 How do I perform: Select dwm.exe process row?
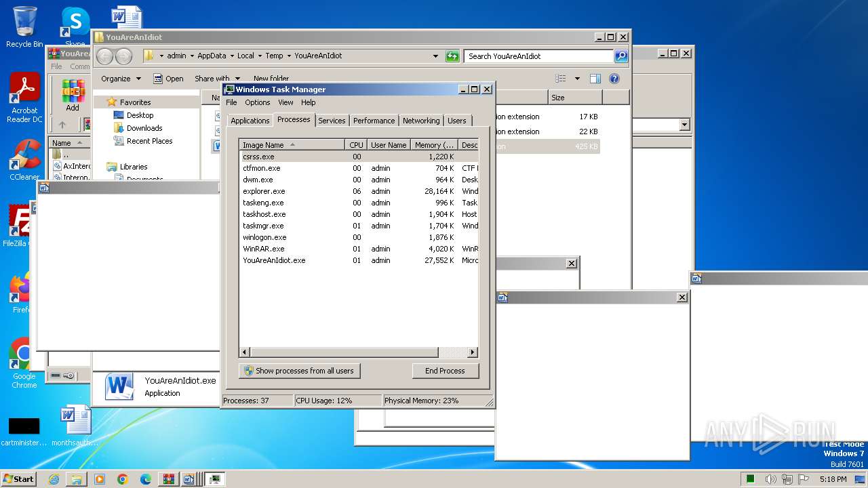tap(359, 180)
